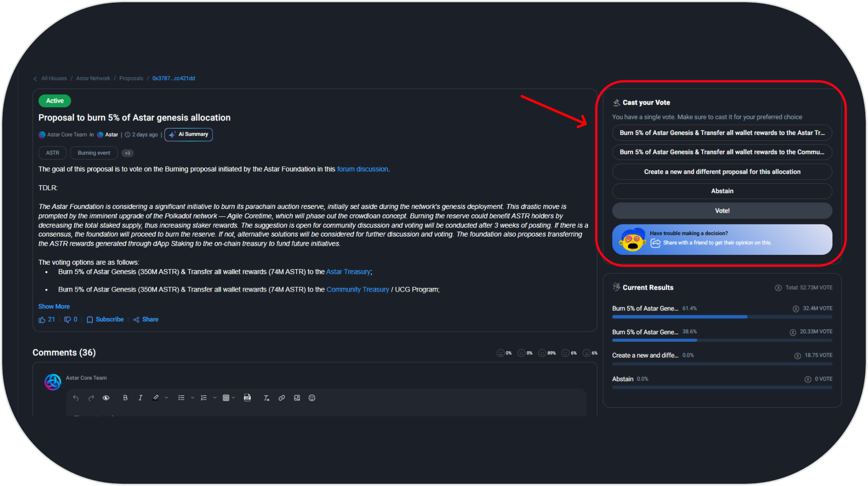Expand the bullet list style dropdown
868x486 pixels.
(x=193, y=398)
